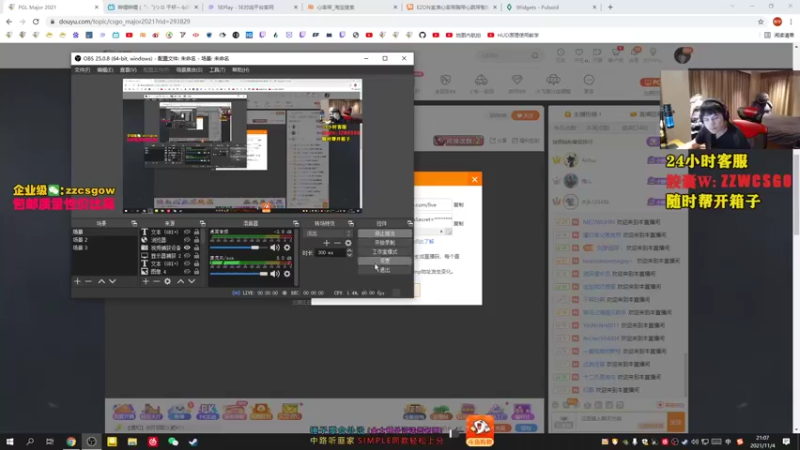800x450 pixels.
Task: Toggle visibility of first text source
Action: 187,232
